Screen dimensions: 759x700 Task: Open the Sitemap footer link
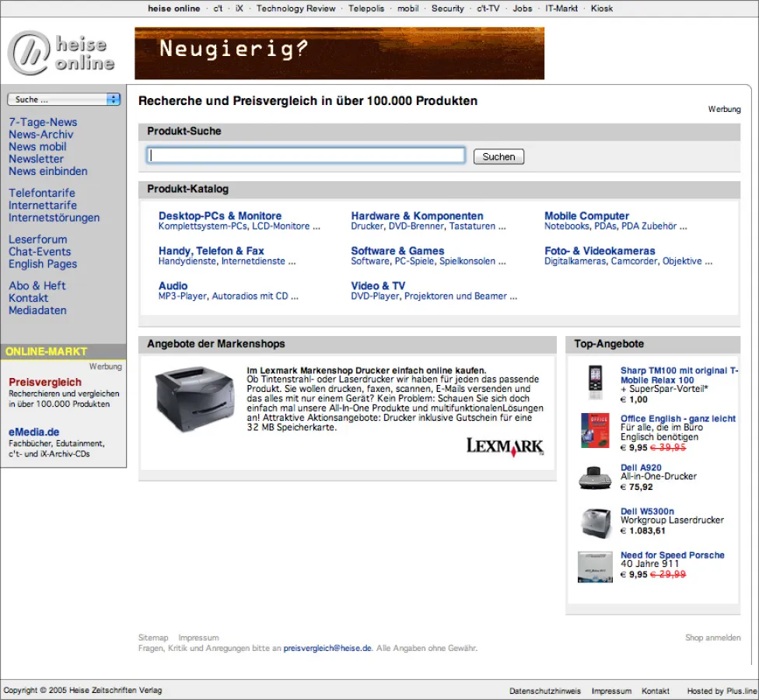[x=153, y=638]
